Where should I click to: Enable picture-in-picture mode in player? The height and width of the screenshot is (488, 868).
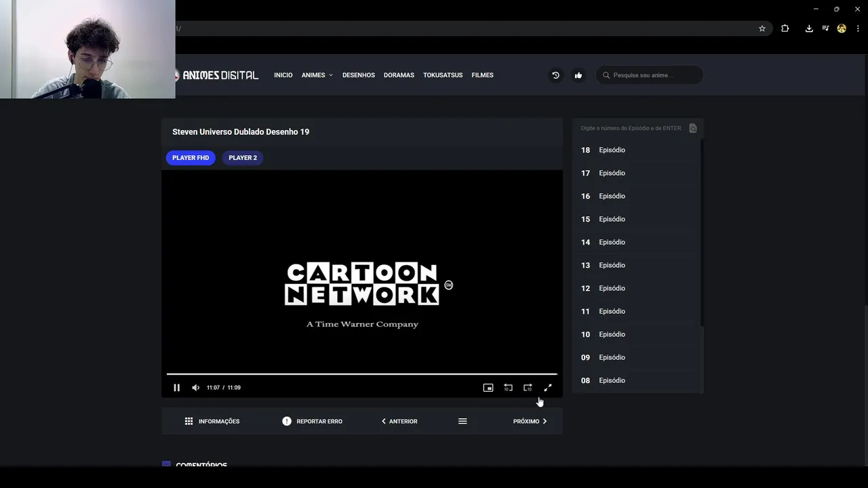click(488, 388)
